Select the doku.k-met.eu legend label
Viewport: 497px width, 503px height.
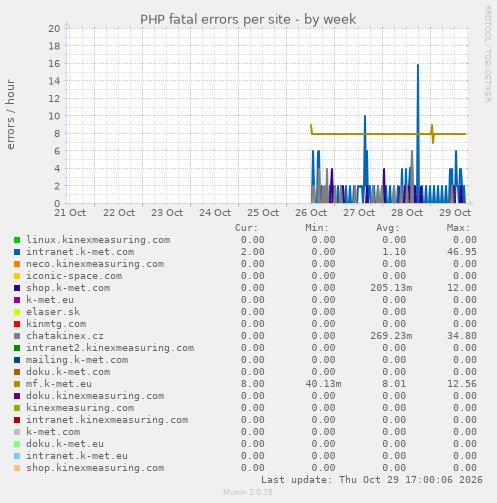(x=65, y=444)
